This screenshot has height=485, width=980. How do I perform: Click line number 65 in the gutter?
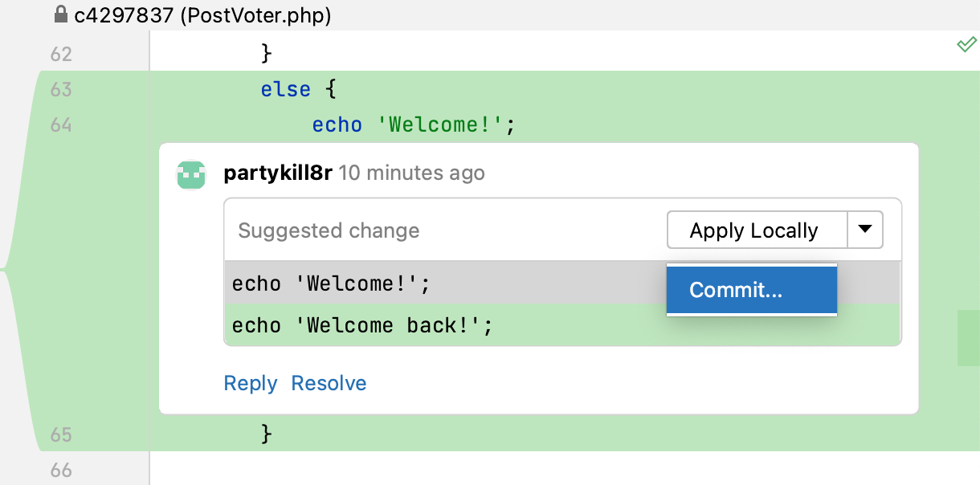[x=60, y=434]
